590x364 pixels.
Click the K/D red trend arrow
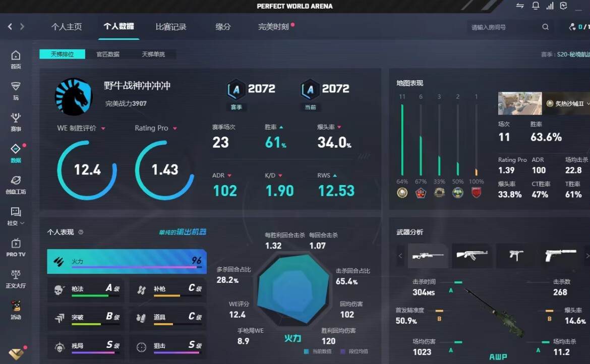tap(280, 175)
